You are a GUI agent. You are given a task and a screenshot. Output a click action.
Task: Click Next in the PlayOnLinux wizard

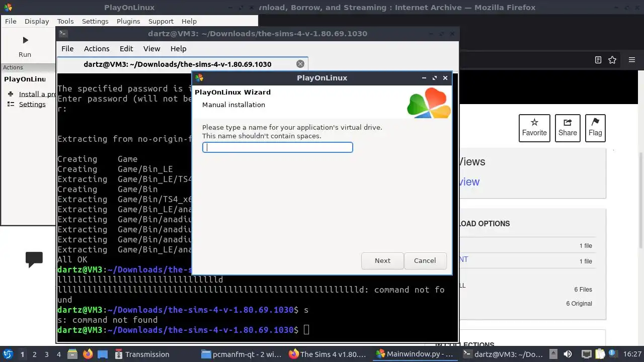pos(382,260)
